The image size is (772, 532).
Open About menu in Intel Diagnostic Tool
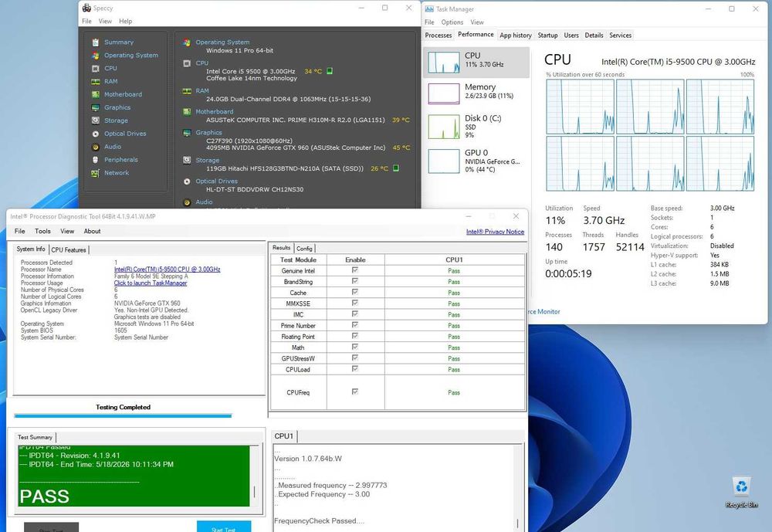tap(92, 231)
